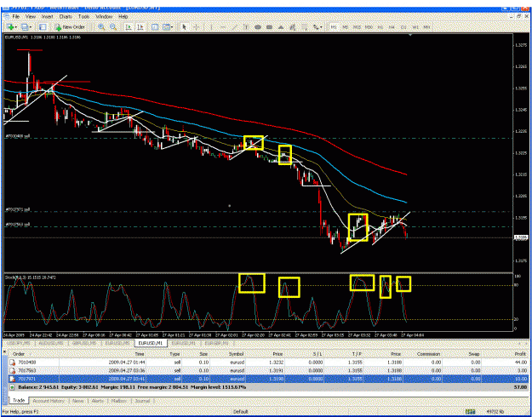Expand the New Chart dropdown arrow
Viewport: 532px width, 417px height.
tap(16, 26)
